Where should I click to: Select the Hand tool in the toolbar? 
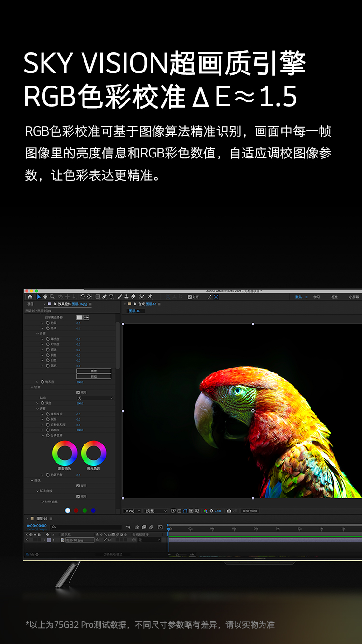point(45,296)
